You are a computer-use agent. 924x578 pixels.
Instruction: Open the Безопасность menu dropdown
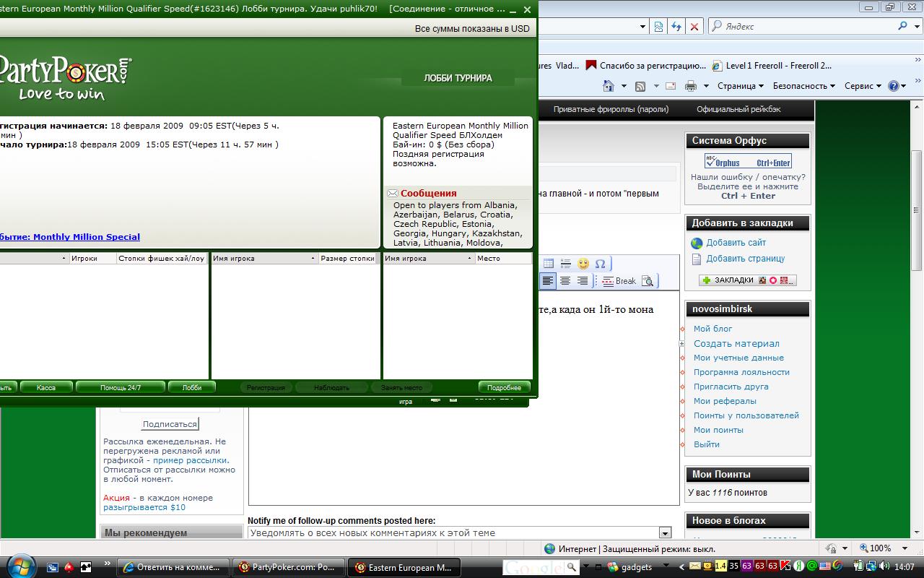pos(803,86)
